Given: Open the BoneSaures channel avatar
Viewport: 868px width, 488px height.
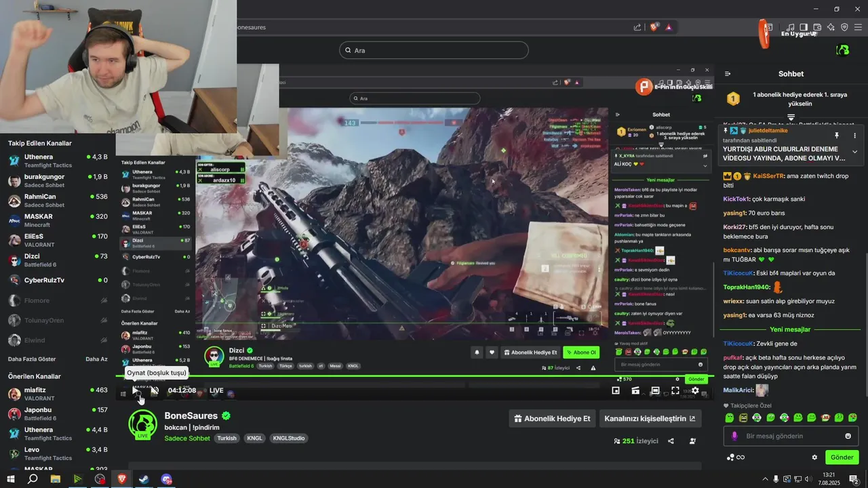Looking at the screenshot, I should (x=142, y=424).
